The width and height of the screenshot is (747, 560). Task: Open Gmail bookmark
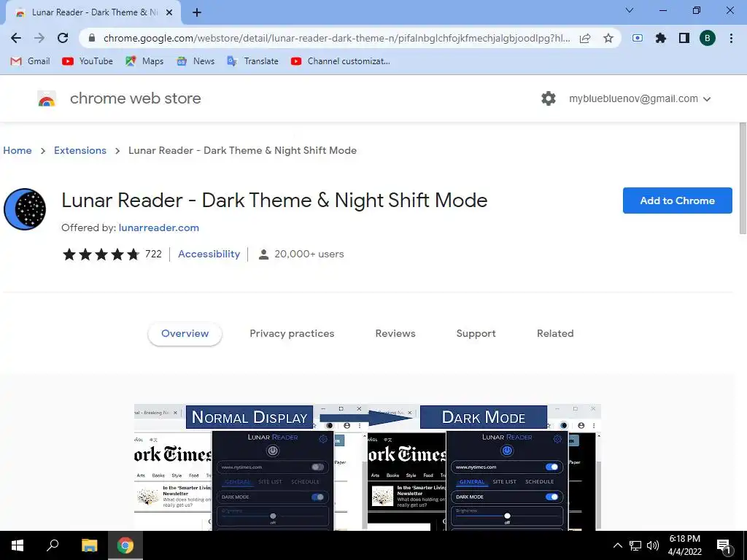30,61
